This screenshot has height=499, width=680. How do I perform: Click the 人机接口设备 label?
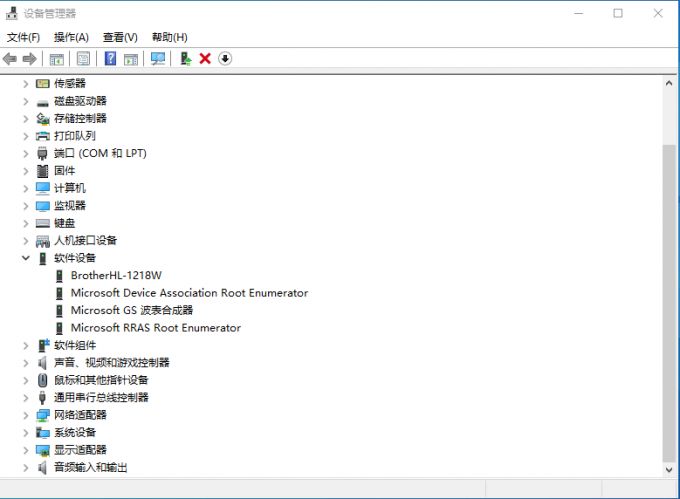pyautogui.click(x=85, y=241)
